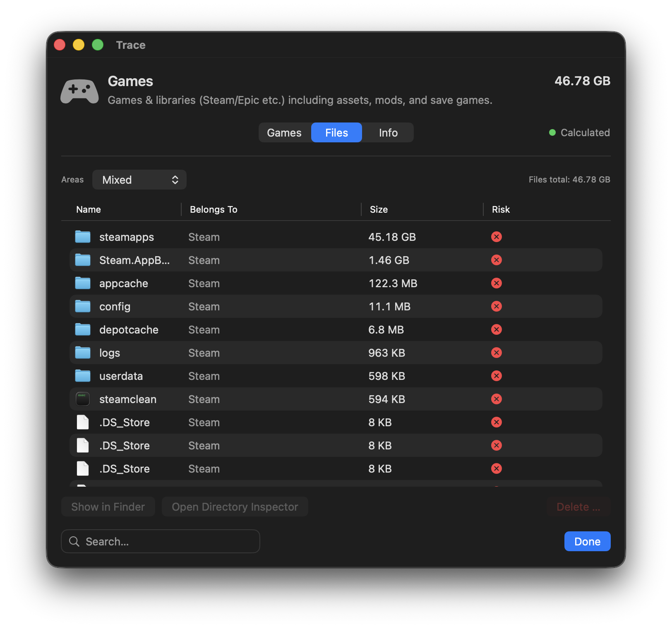This screenshot has width=672, height=629.
Task: Switch to the Info tab
Action: 388,132
